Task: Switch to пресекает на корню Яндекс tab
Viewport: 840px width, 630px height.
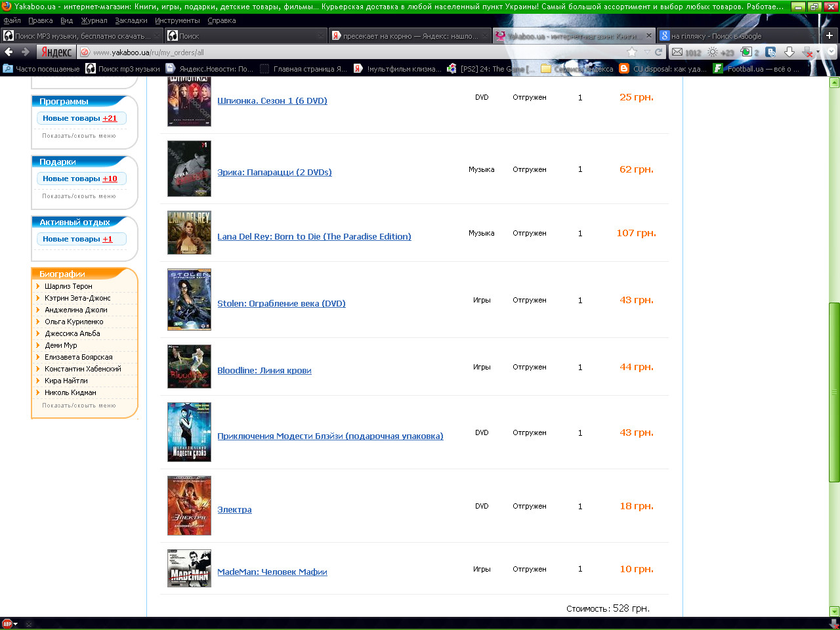Action: coord(409,35)
